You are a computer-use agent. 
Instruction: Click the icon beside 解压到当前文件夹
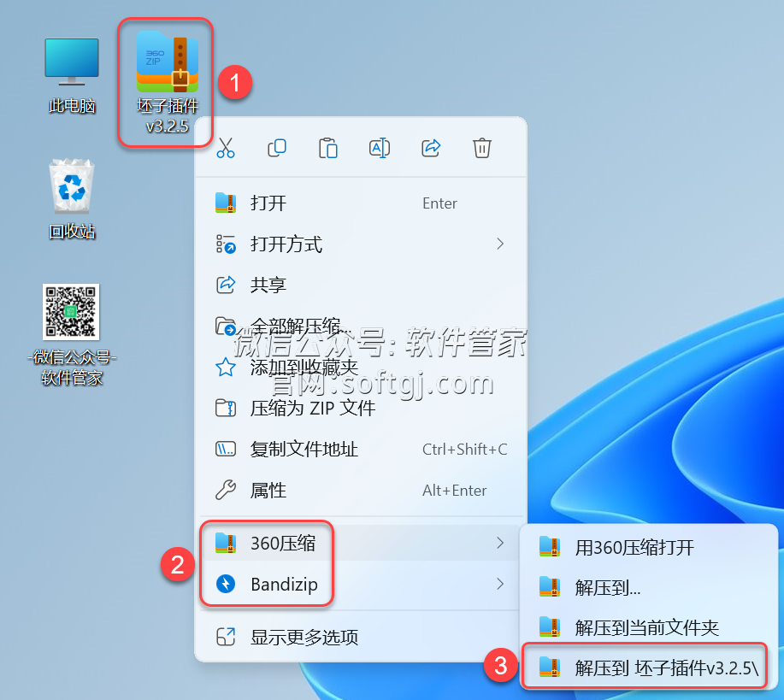pyautogui.click(x=550, y=627)
